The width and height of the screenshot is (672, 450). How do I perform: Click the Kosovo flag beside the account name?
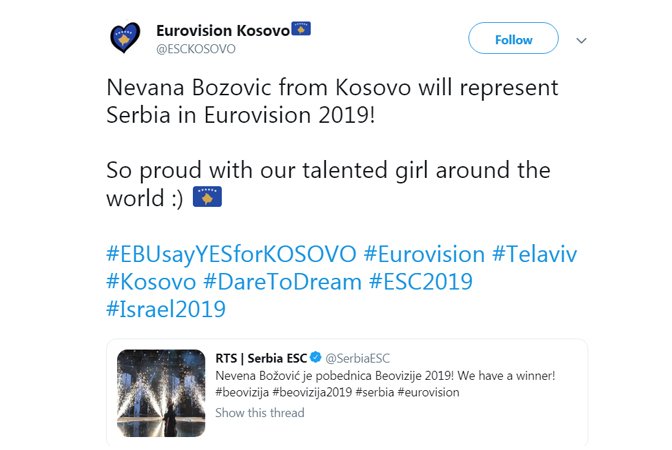click(302, 29)
